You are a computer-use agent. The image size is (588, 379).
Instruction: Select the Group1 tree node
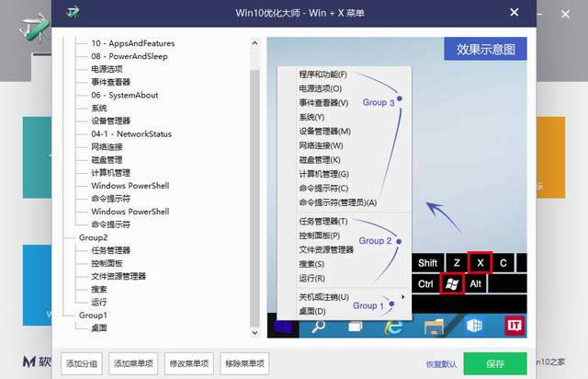click(93, 315)
